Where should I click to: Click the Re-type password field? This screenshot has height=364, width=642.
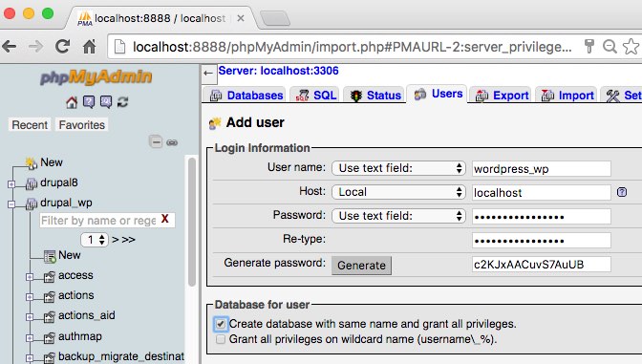click(x=542, y=240)
